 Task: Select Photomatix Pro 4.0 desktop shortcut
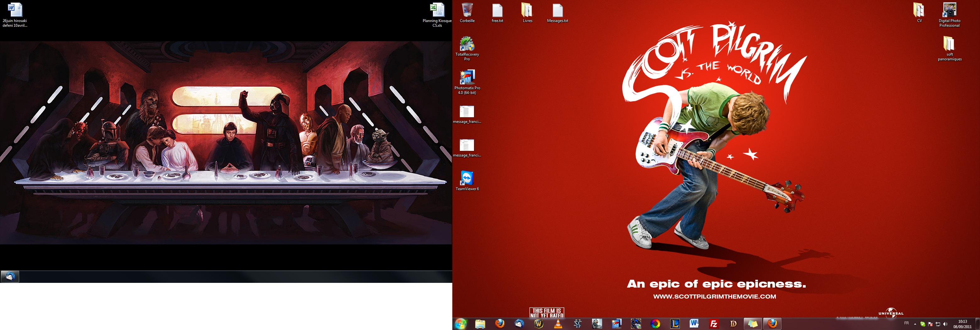pos(467,82)
